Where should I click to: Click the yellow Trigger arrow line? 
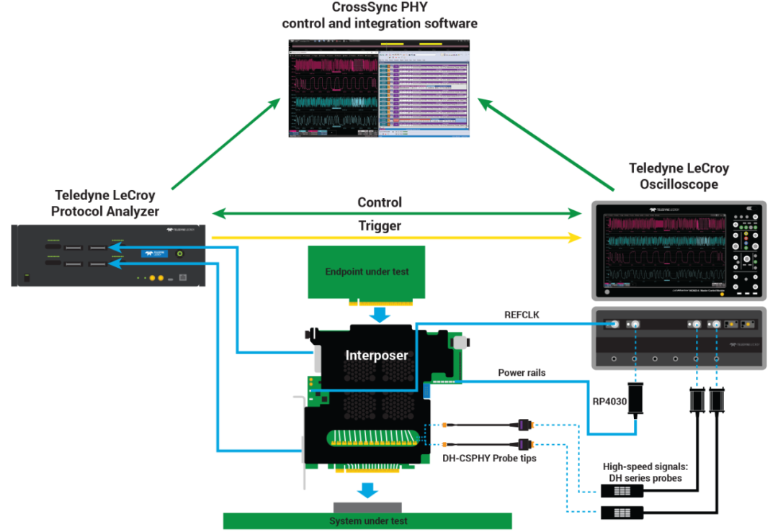(396, 237)
